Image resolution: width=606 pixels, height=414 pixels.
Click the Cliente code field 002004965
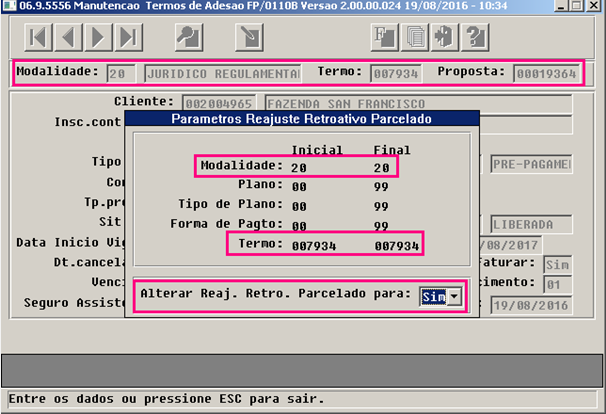219,103
